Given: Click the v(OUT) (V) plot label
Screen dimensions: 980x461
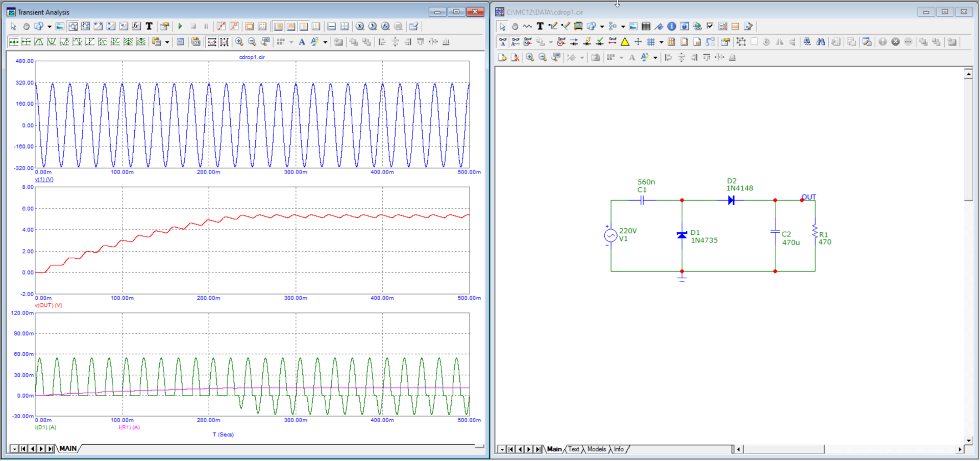Looking at the screenshot, I should click(48, 305).
